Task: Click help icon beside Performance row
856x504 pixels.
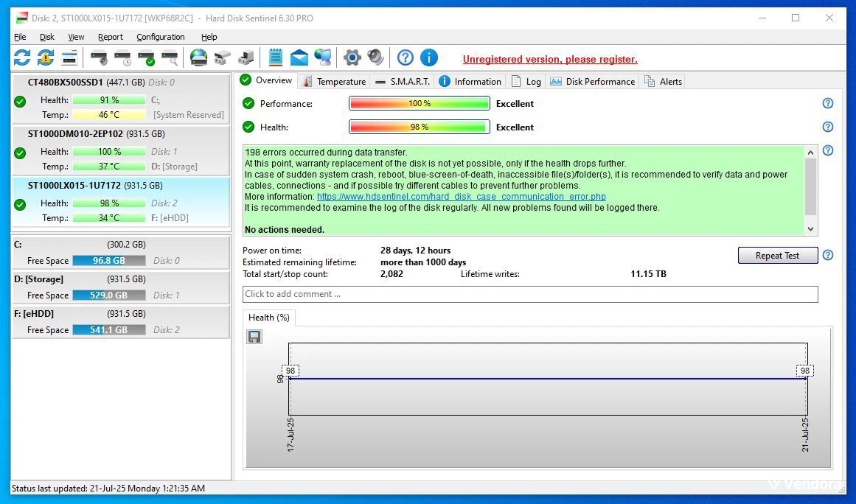Action: tap(827, 103)
